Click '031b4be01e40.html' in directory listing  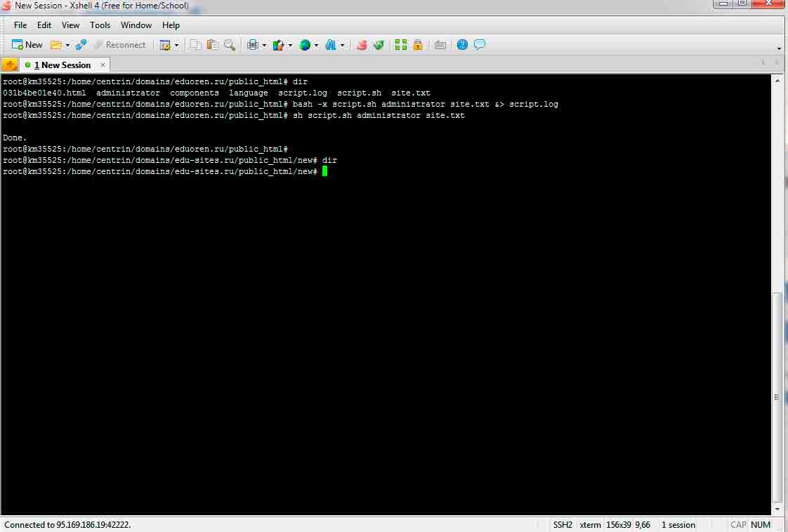click(44, 93)
